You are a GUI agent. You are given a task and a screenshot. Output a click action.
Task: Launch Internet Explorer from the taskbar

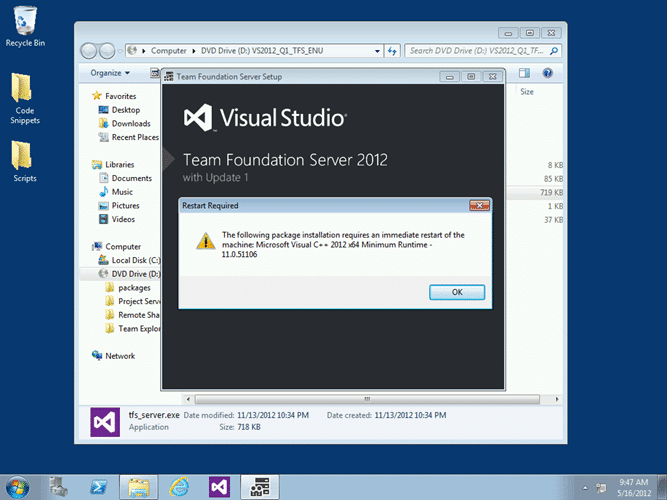click(179, 488)
